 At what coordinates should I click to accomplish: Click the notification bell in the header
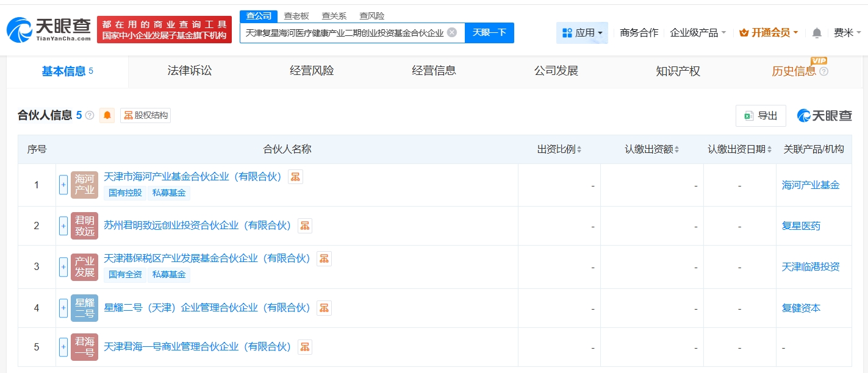817,33
